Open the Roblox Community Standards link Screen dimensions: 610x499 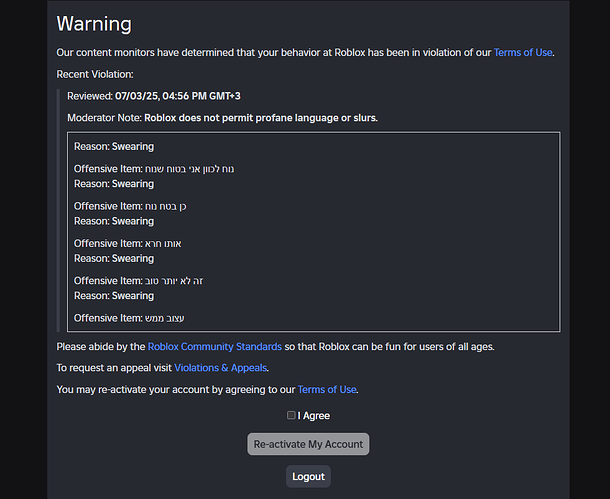[x=214, y=346]
